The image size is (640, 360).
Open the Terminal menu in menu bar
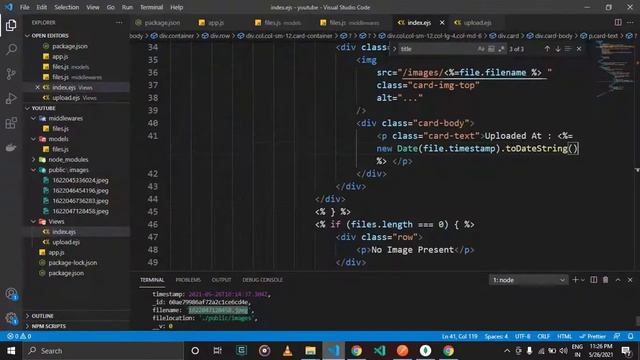151,7
